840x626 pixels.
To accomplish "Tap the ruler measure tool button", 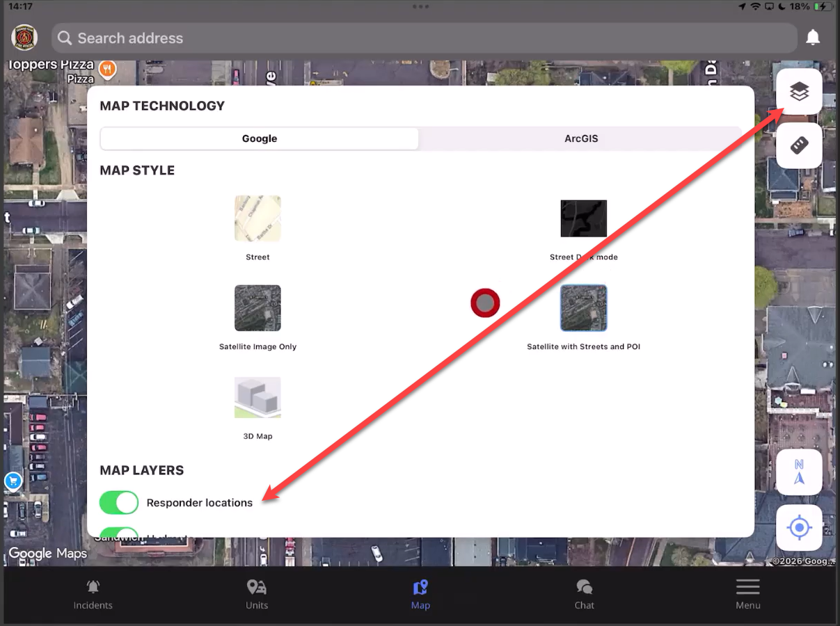I will point(799,145).
